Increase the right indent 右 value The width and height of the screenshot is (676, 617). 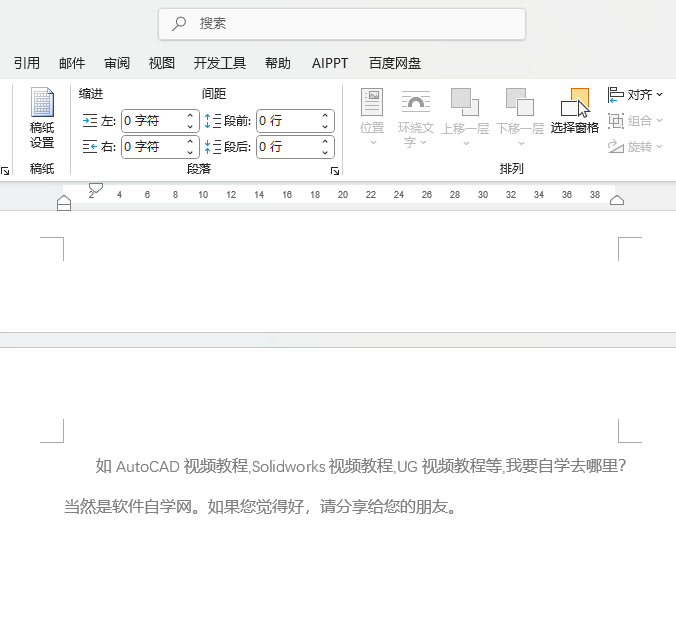[190, 142]
